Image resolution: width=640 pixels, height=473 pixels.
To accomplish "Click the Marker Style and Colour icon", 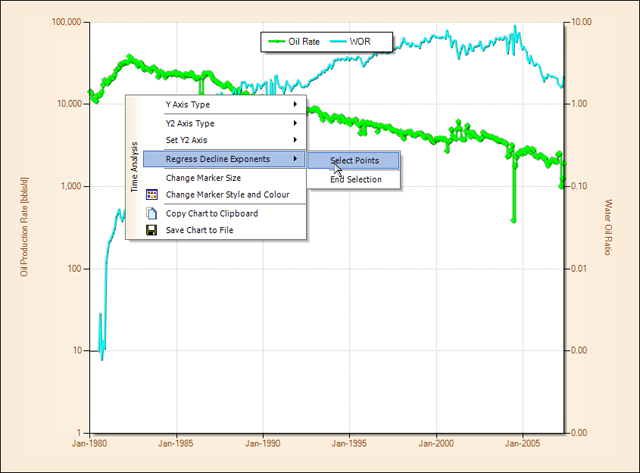I will (x=152, y=195).
